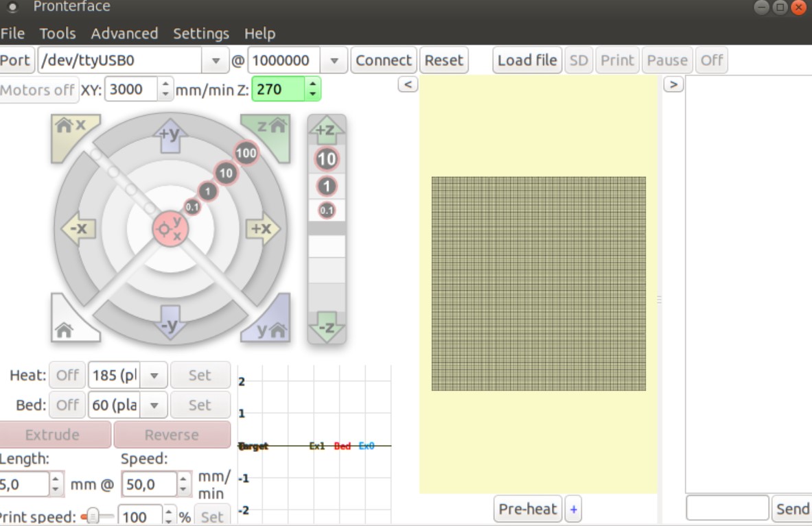Add custom button with + icon
Image resolution: width=812 pixels, height=526 pixels.
pos(573,510)
